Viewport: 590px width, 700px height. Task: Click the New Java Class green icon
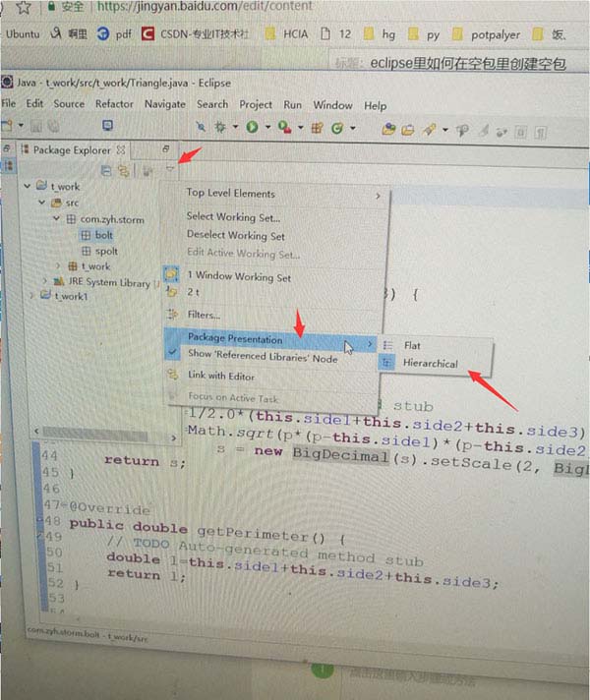pyautogui.click(x=337, y=129)
